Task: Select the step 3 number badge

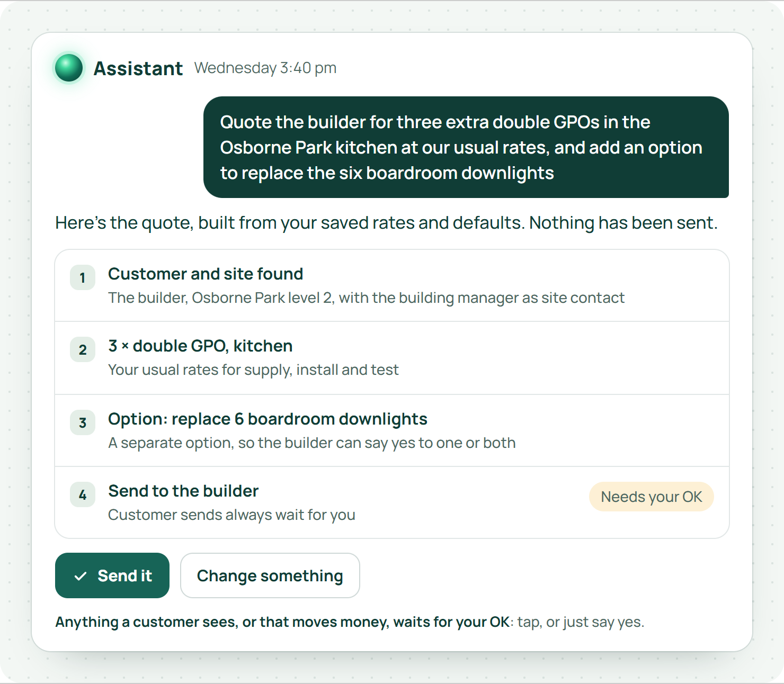Action: (83, 422)
